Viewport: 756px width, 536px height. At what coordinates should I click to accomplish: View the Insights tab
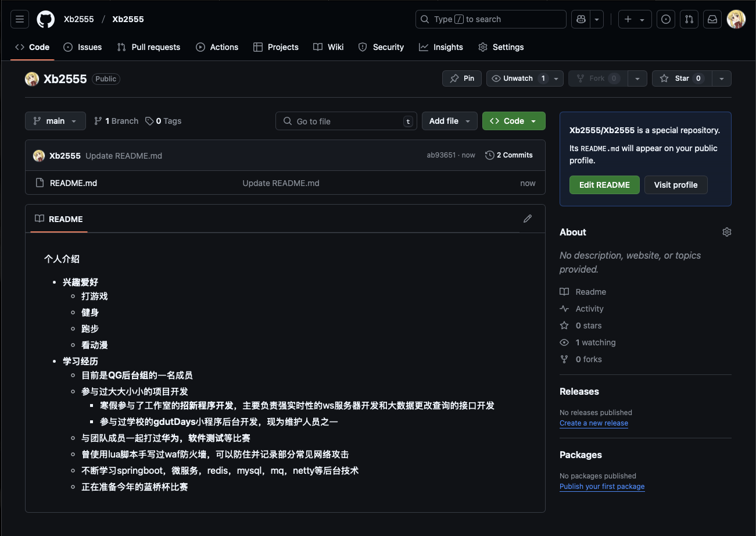(x=441, y=47)
